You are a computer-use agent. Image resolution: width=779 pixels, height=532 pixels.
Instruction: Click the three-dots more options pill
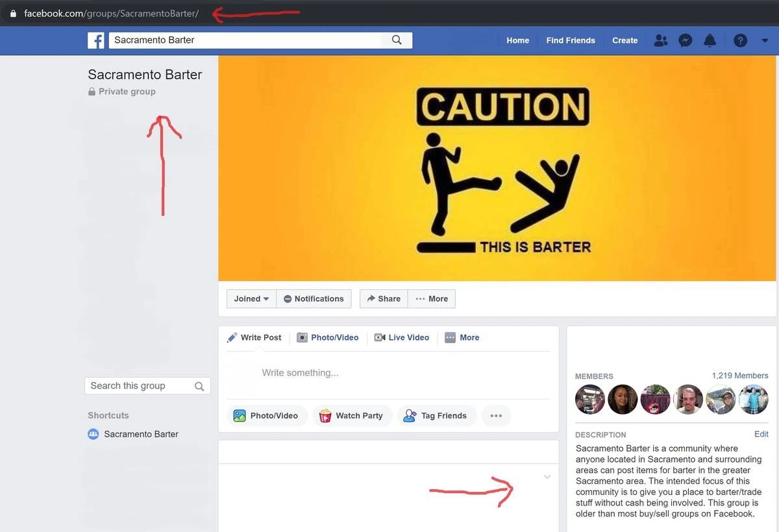pyautogui.click(x=496, y=415)
